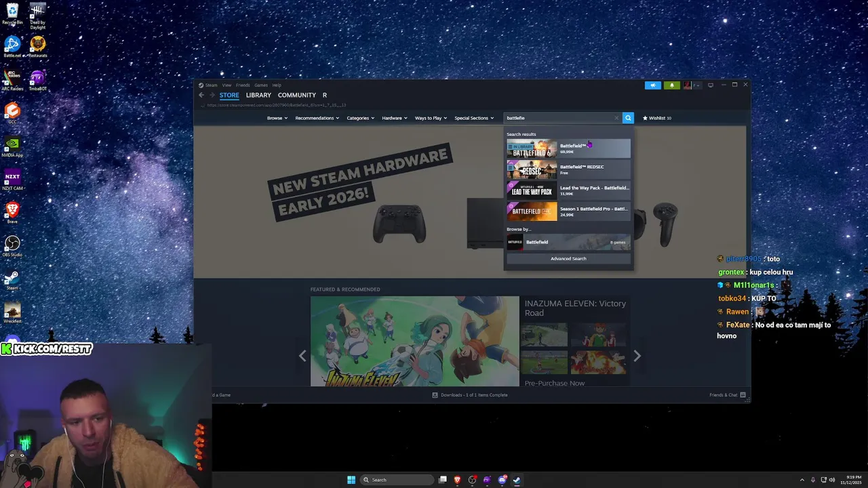Switch to Big Picture mode icon
The width and height of the screenshot is (868, 488).
tap(711, 85)
